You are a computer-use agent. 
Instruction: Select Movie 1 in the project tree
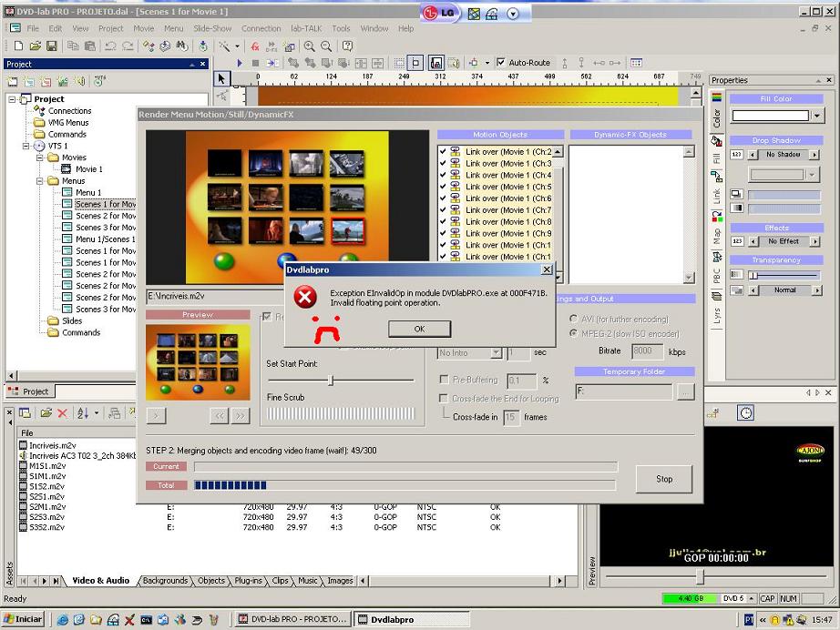[88, 169]
